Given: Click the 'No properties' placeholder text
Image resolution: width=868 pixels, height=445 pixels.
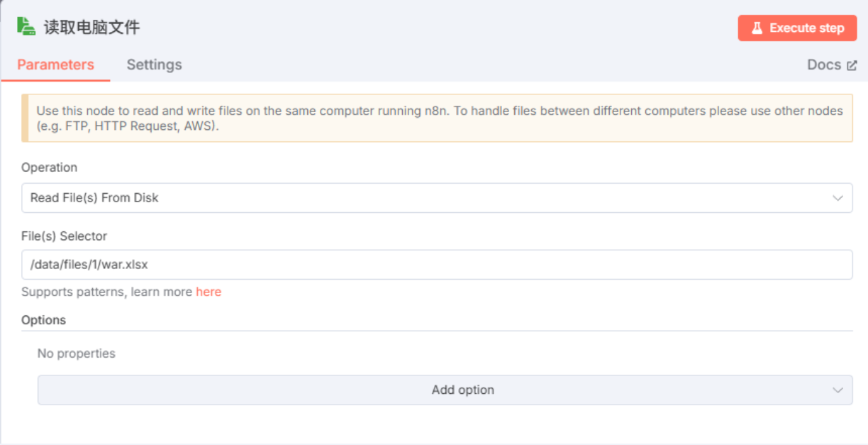Looking at the screenshot, I should coord(76,353).
